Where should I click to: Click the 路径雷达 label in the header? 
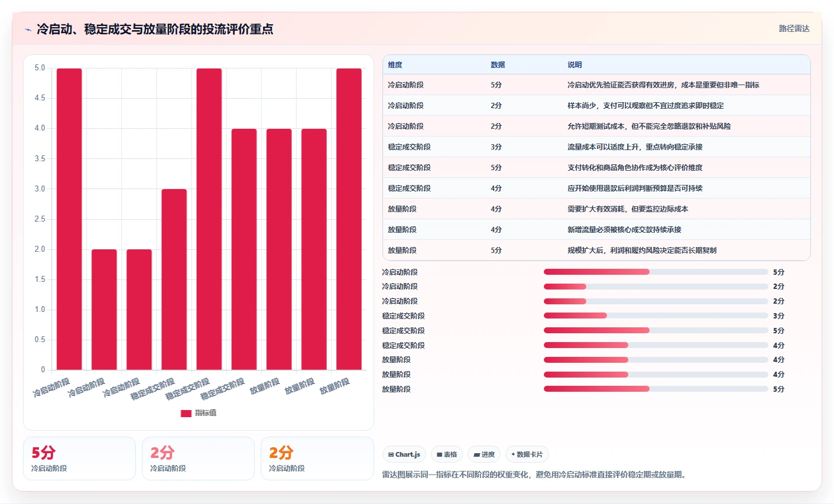(x=794, y=28)
